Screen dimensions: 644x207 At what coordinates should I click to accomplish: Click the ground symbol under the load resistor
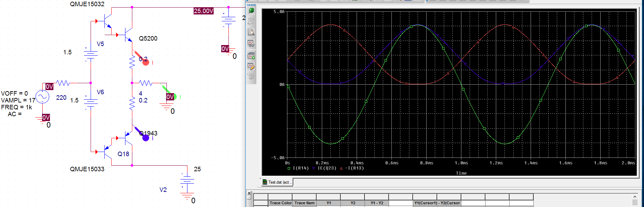click(167, 107)
